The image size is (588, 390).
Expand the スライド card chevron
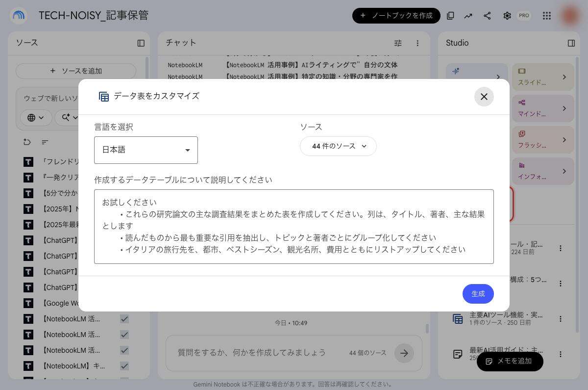coord(564,77)
